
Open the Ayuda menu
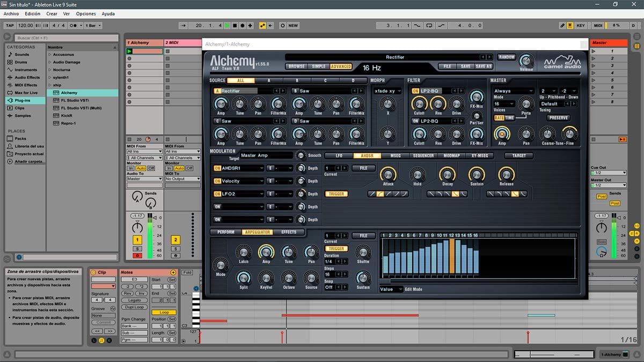pyautogui.click(x=108, y=13)
